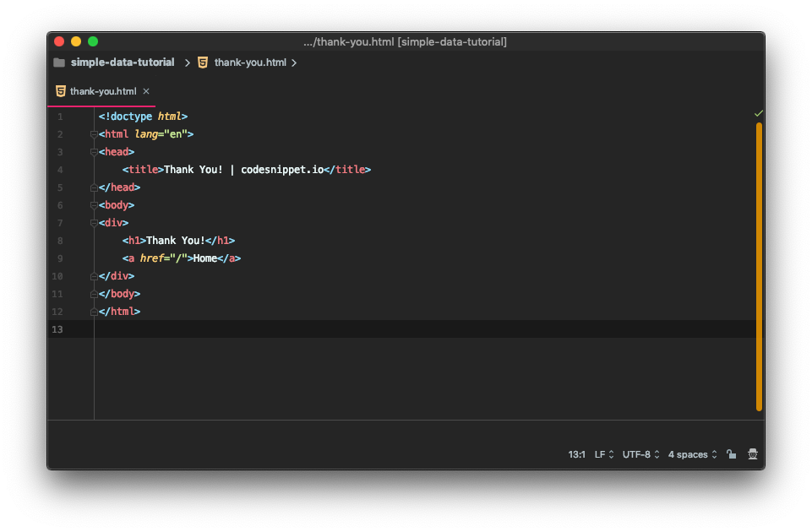Viewport: 812px width, 532px height.
Task: Close the thank-you.html tab
Action: (x=146, y=91)
